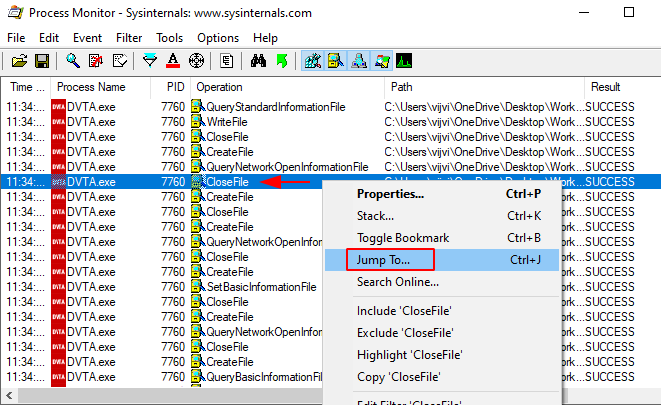
Task: Click DVTA.exe in the SetBasicInformationFile row
Action: coord(91,287)
